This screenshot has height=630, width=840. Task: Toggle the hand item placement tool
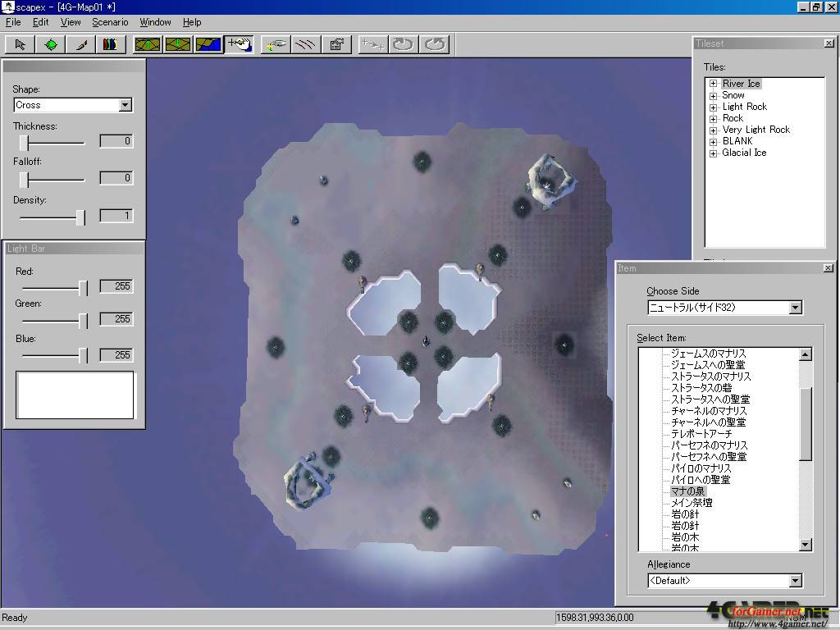[240, 44]
